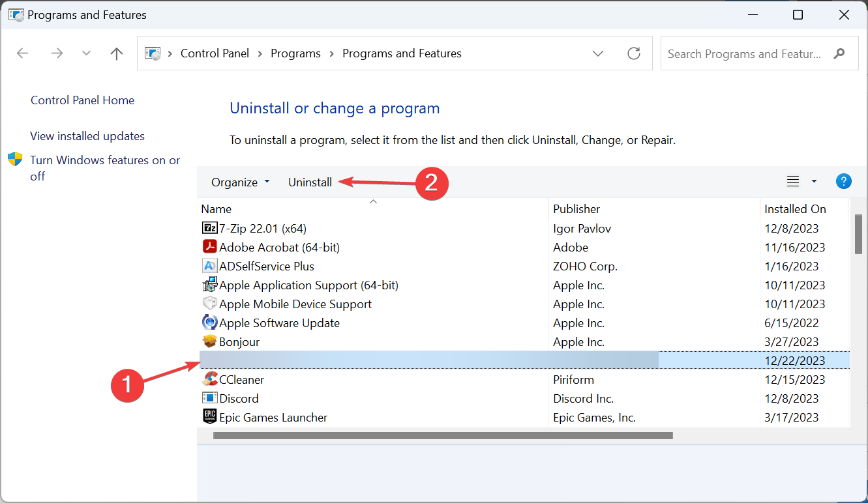The height and width of the screenshot is (503, 868).
Task: Click the 7-Zip program icon
Action: tap(209, 228)
